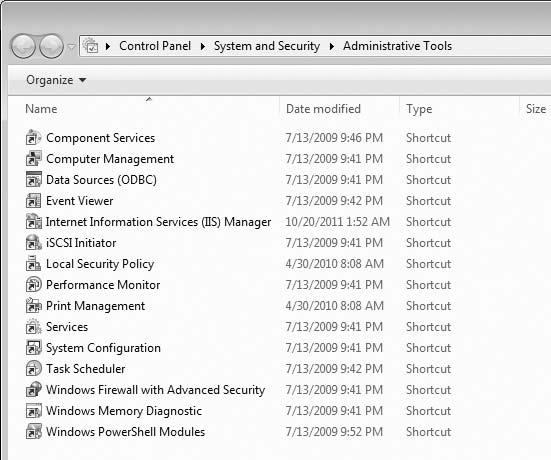Select the Computer Management name
This screenshot has height=460, width=551.
[110, 159]
